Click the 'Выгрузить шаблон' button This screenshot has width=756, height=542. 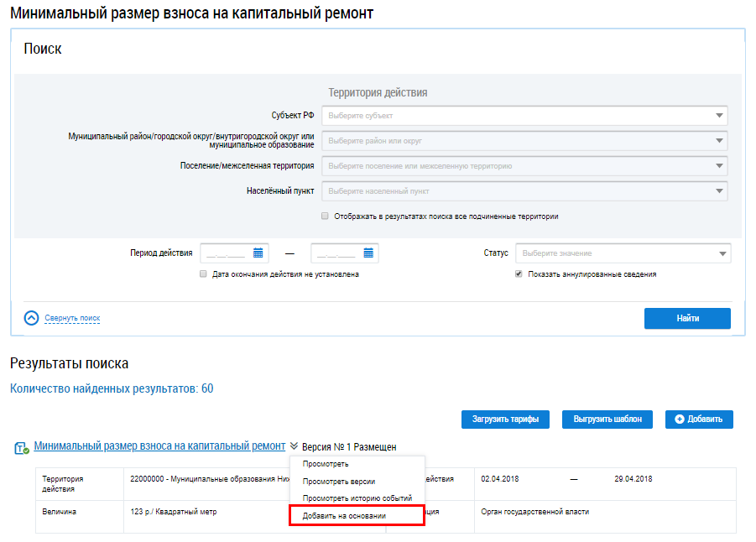pyautogui.click(x=607, y=419)
